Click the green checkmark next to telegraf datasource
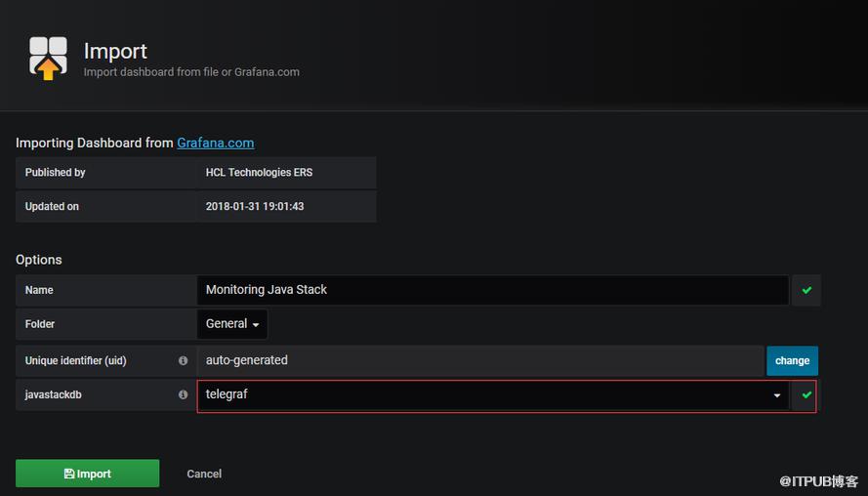Viewport: 868px width, 496px height. [806, 395]
